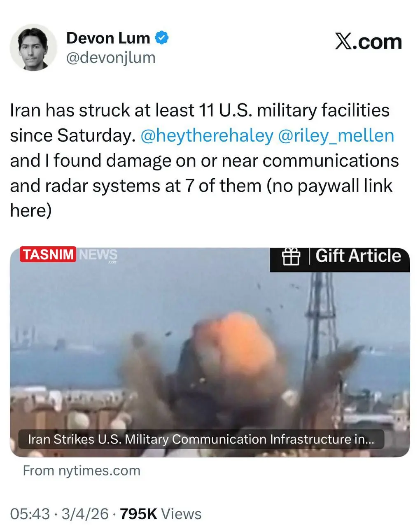Click the tweet text about 11 facilities

[x=204, y=161]
